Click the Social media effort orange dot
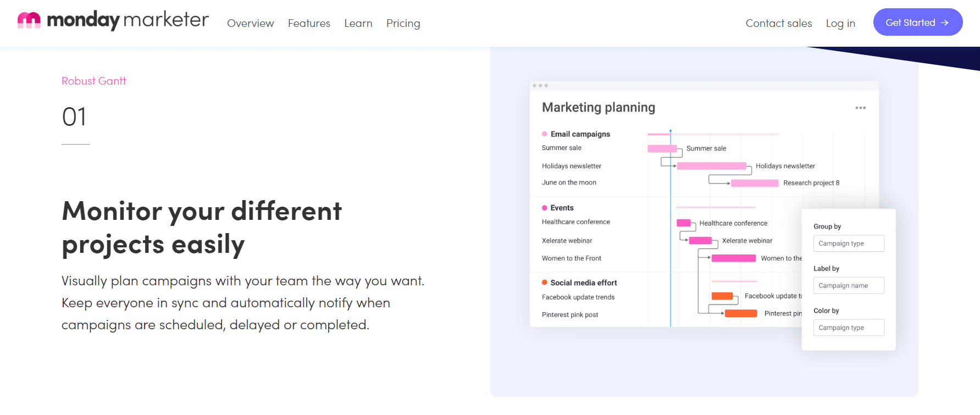 [x=545, y=283]
